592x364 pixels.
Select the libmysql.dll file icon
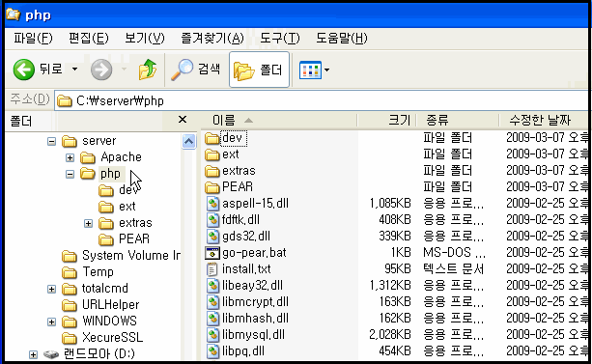point(212,335)
